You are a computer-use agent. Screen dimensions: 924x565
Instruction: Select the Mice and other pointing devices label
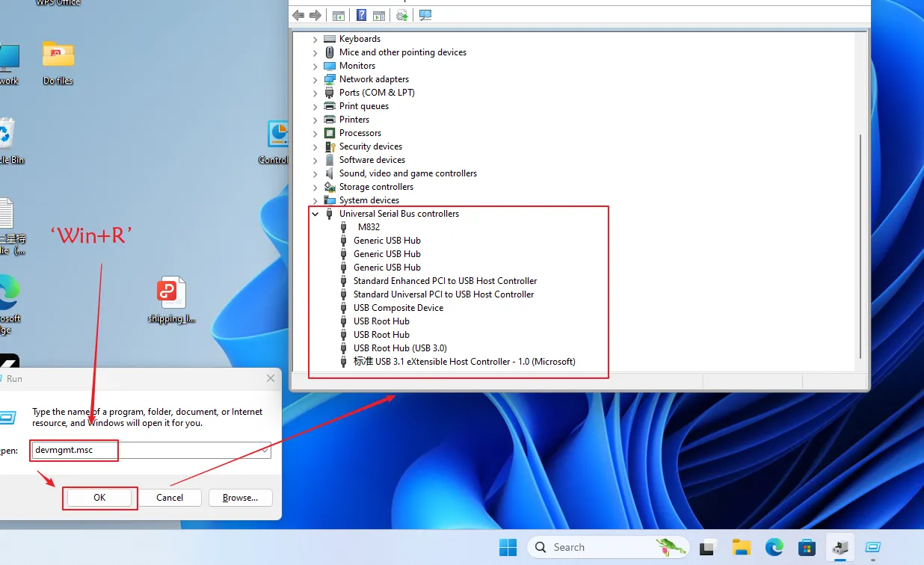pyautogui.click(x=403, y=52)
